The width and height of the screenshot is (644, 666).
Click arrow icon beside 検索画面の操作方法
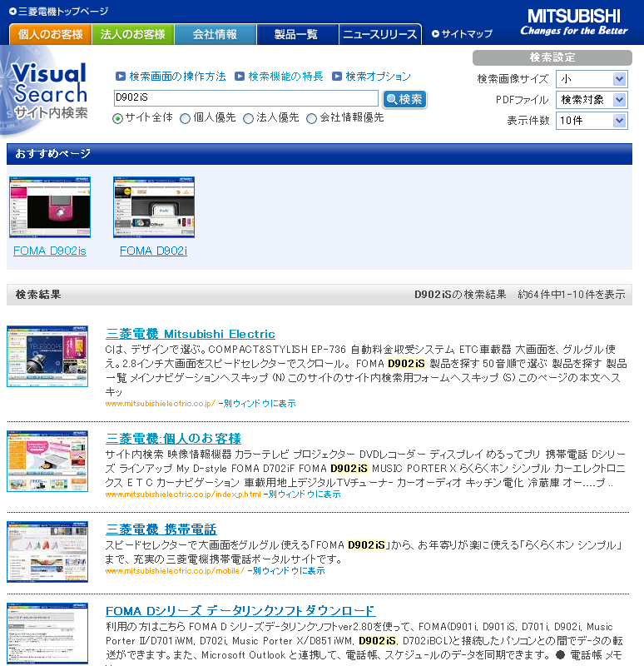coord(121,77)
